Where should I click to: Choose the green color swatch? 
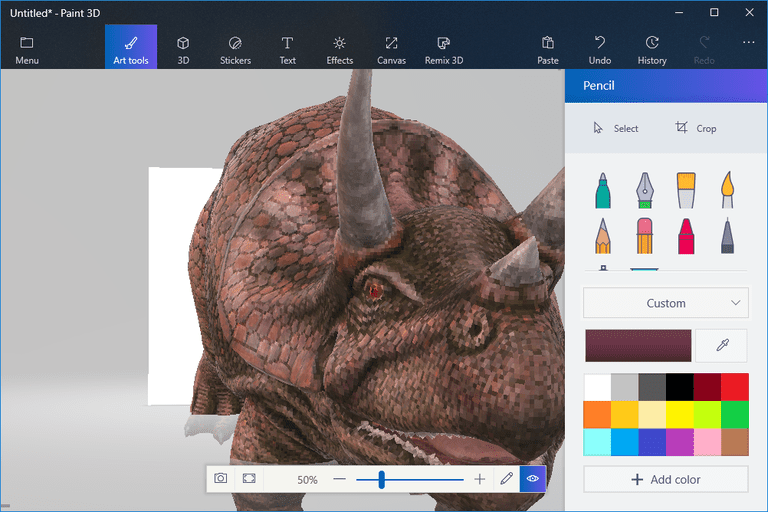point(735,414)
